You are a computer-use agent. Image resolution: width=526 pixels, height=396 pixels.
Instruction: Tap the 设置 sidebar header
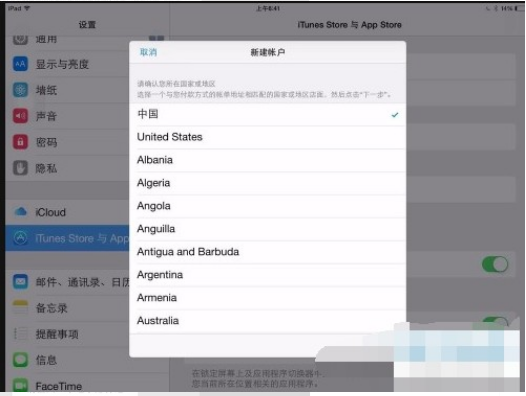pyautogui.click(x=87, y=25)
